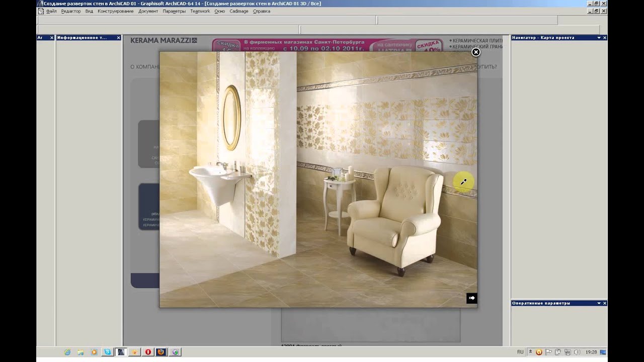Open the volume speaker tray icon
This screenshot has height=362, width=644.
pyautogui.click(x=577, y=352)
